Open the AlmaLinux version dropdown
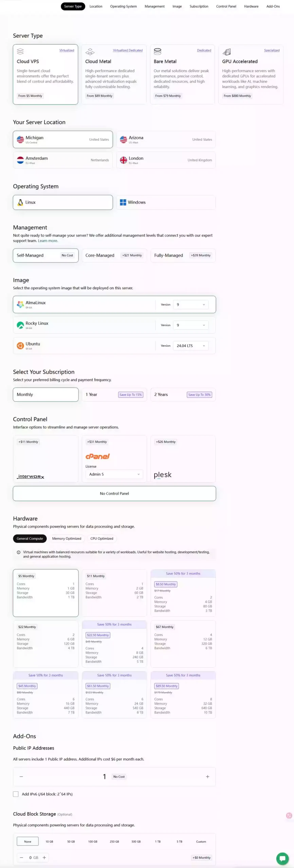This screenshot has width=294, height=868. (190, 304)
